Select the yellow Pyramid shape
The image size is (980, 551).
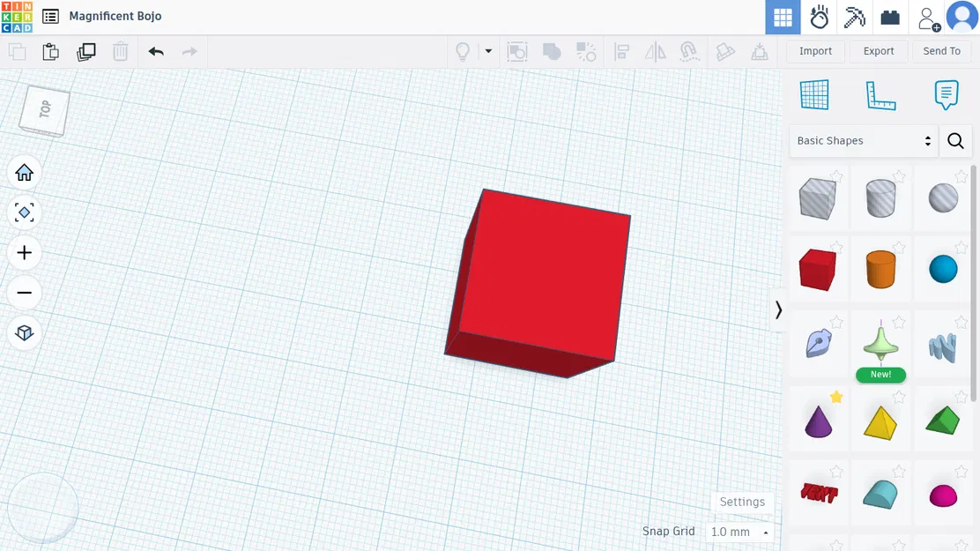point(880,423)
